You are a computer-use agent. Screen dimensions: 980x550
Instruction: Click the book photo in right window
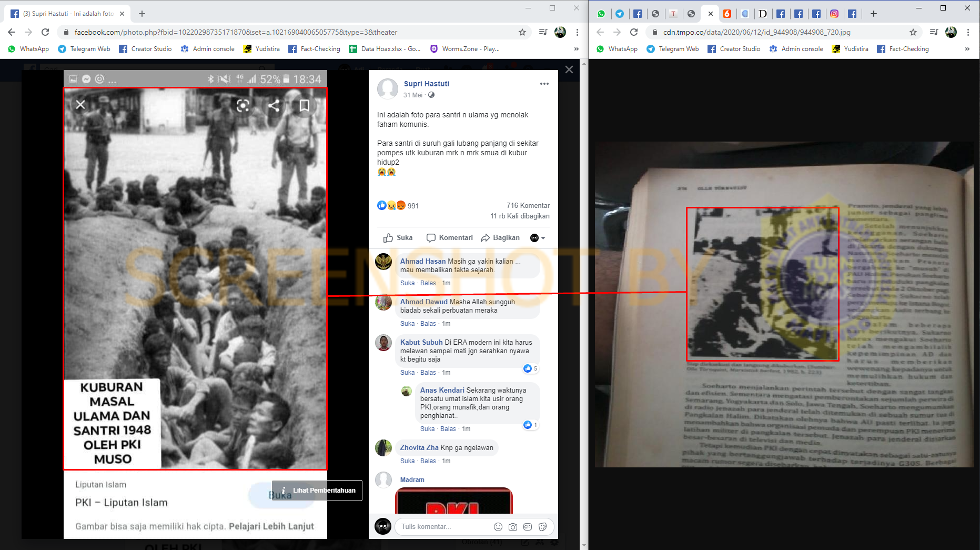[784, 304]
